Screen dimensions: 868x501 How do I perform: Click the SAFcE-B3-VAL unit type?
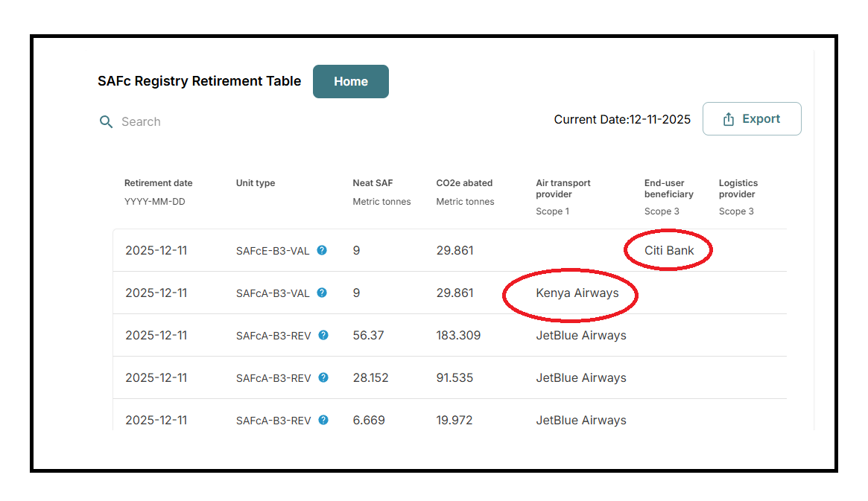point(273,251)
